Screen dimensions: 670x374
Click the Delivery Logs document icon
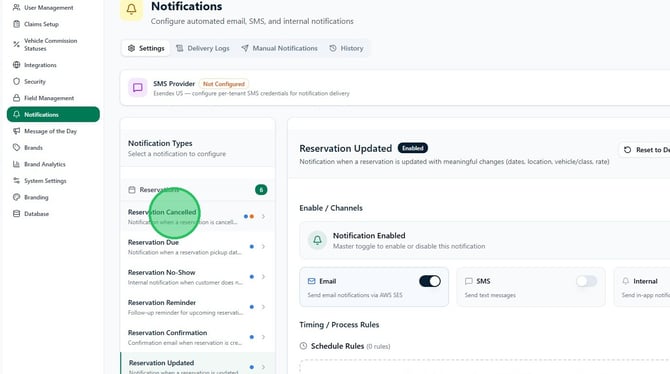pos(179,48)
